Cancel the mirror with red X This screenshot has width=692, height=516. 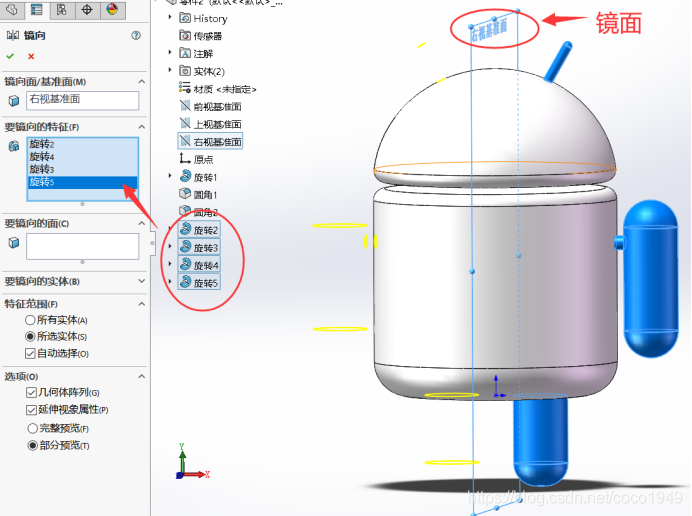pos(31,56)
